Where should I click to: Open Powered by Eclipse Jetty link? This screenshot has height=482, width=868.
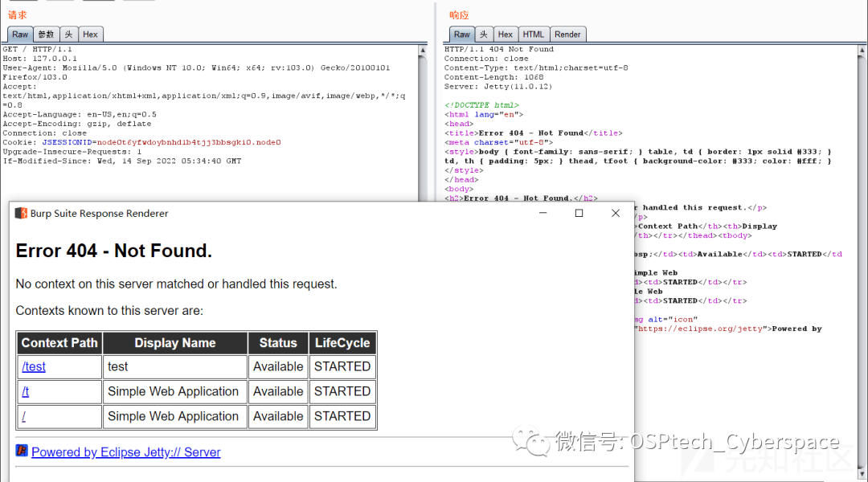pyautogui.click(x=125, y=452)
